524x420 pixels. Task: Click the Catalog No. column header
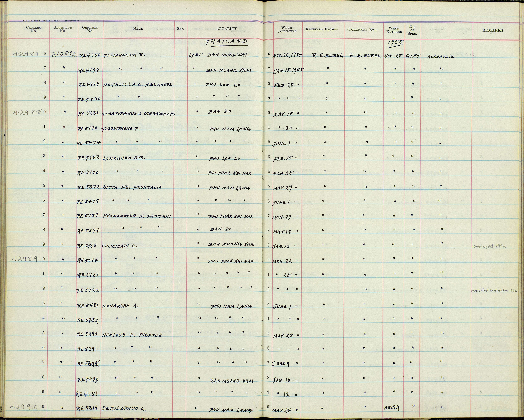tap(34, 29)
